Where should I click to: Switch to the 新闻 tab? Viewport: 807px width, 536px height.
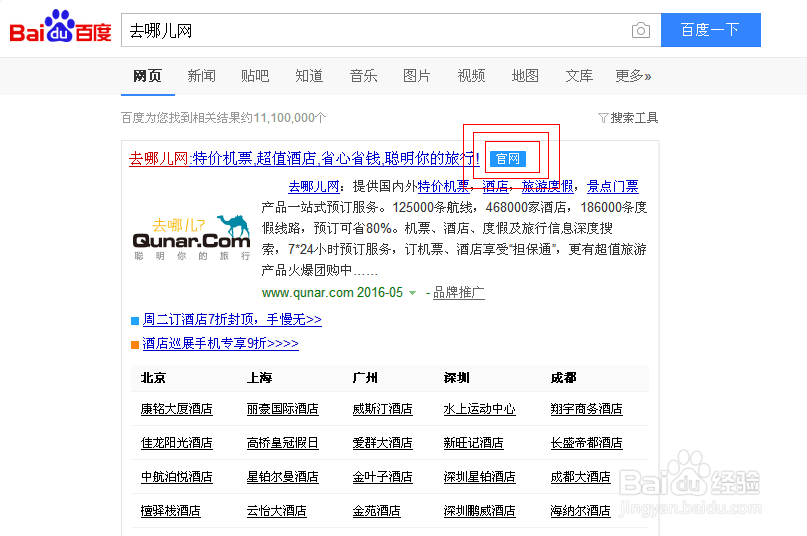pyautogui.click(x=201, y=76)
